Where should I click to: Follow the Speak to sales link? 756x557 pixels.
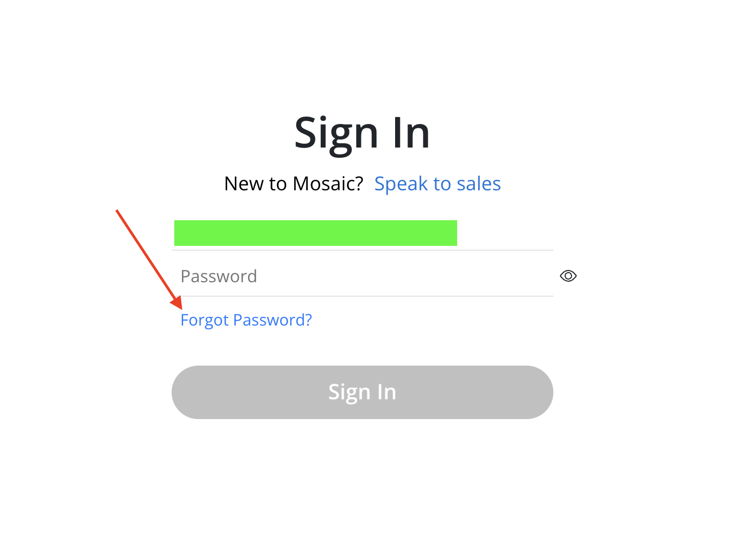[437, 184]
